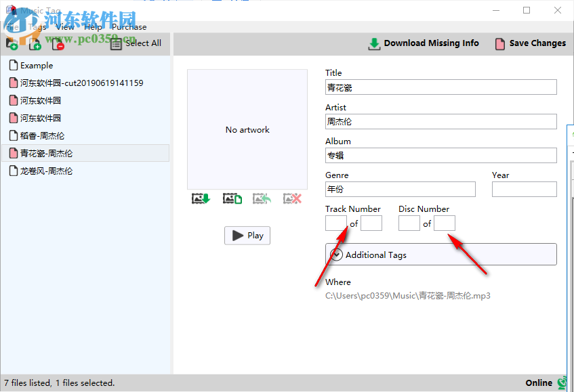Click the Additional Tags label
574x392 pixels.
tap(376, 255)
